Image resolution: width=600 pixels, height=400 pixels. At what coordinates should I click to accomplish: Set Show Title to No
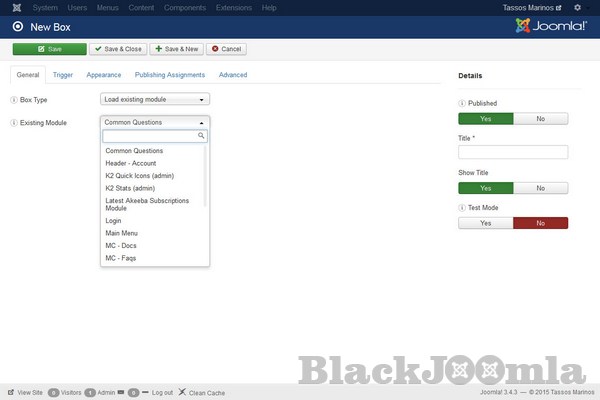[541, 187]
